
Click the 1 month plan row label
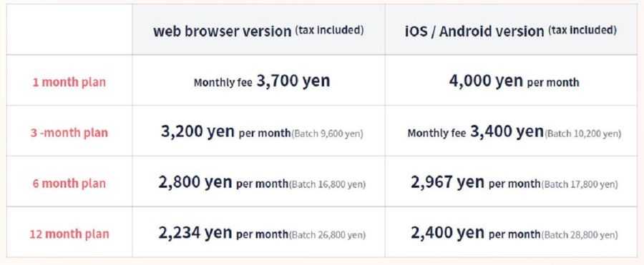point(69,82)
